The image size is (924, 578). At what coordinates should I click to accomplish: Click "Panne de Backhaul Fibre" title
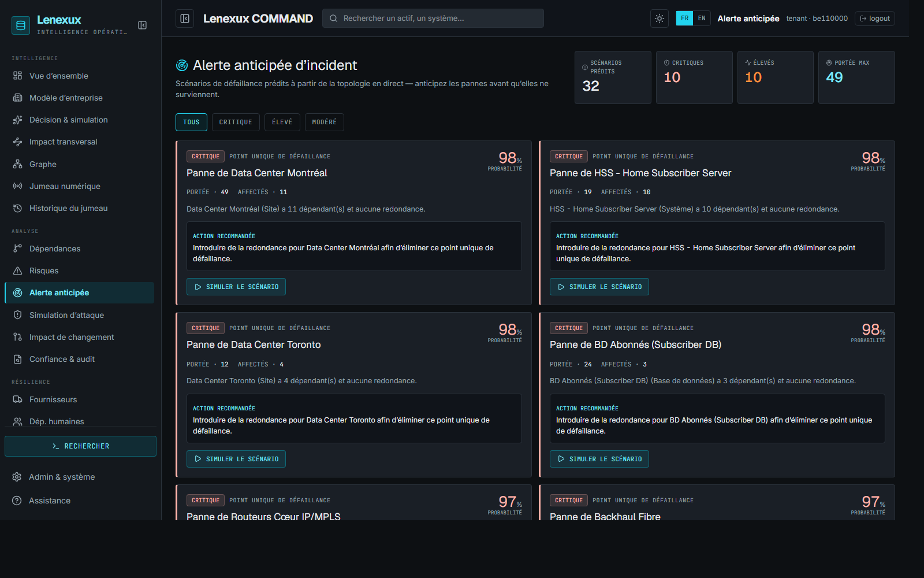605,516
